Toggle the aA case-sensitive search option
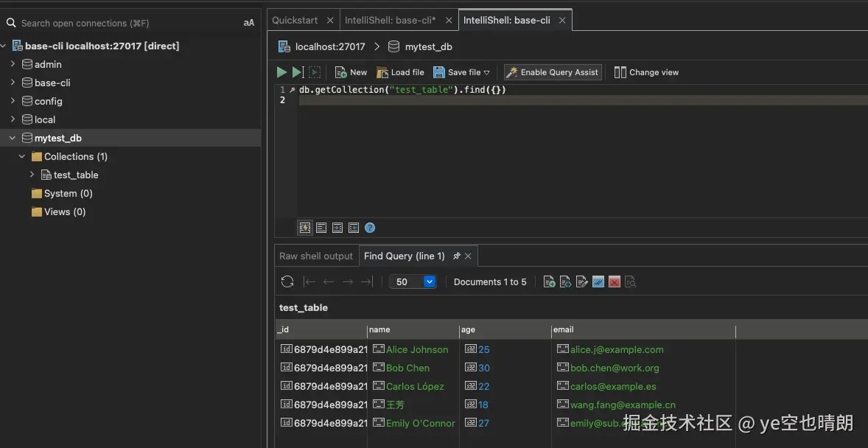The height and width of the screenshot is (448, 868). coord(248,23)
